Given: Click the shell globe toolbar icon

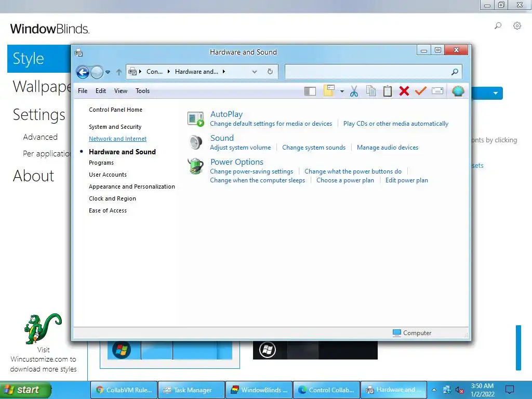Looking at the screenshot, I should tap(458, 91).
